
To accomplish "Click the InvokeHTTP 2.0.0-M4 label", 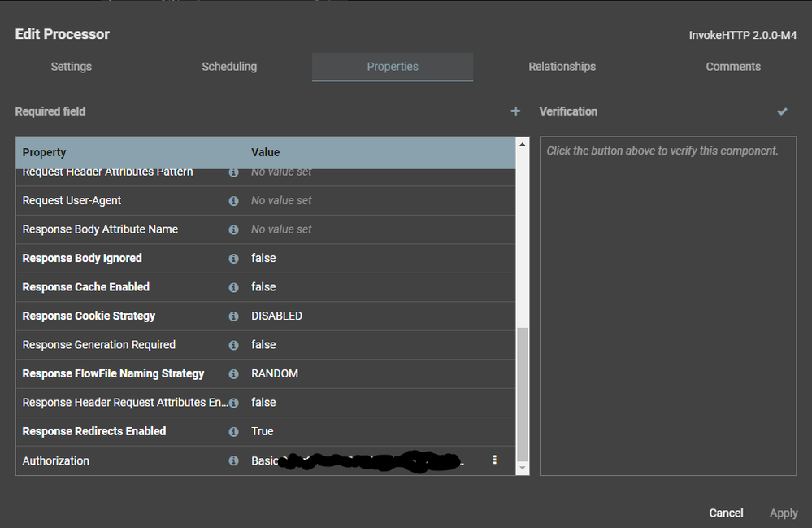I will pos(743,35).
